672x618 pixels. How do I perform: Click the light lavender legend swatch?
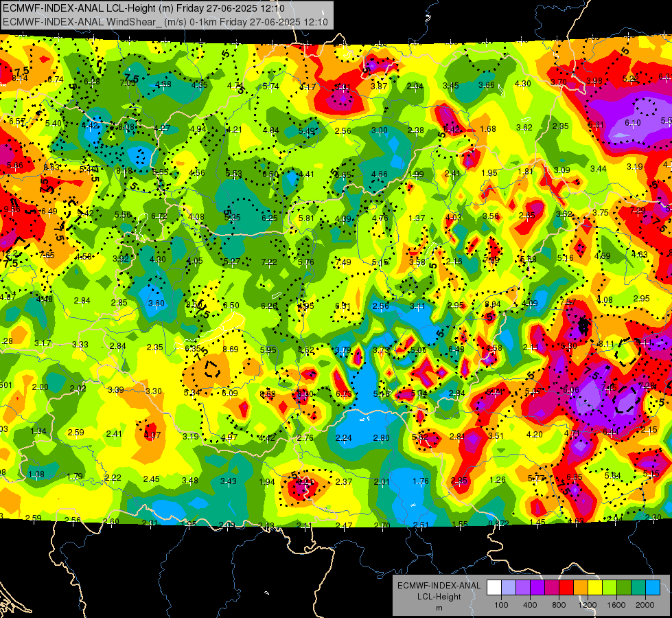tap(509, 588)
